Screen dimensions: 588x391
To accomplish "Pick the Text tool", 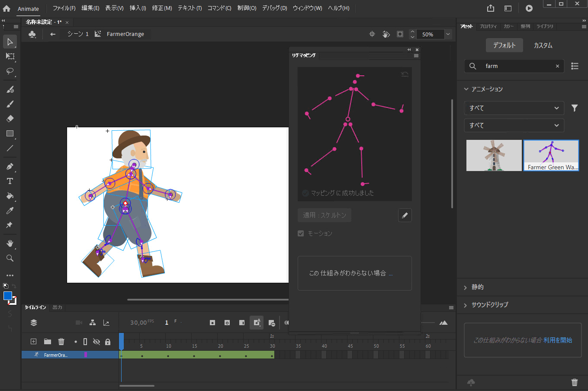I will pos(10,181).
